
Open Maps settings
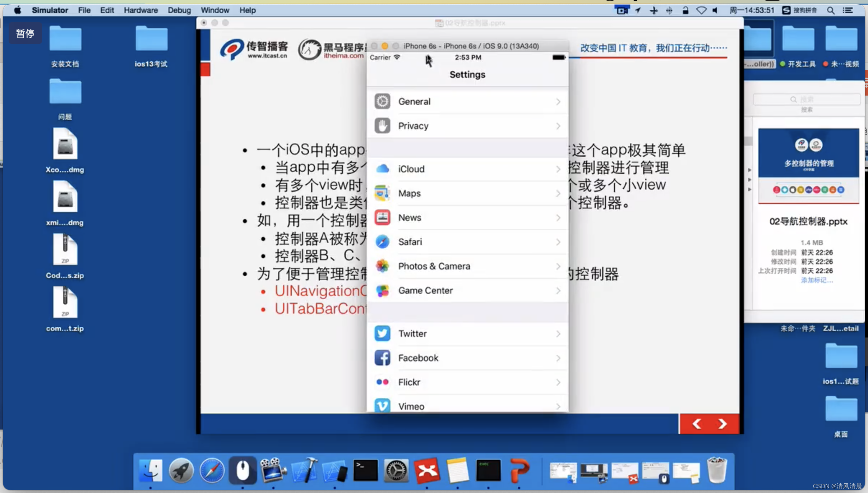[467, 193]
